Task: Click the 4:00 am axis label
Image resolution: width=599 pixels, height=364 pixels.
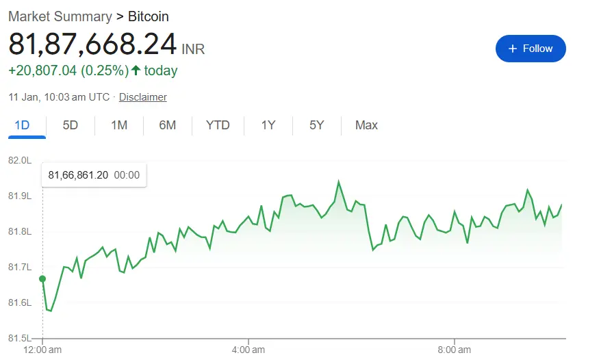Action: [248, 350]
